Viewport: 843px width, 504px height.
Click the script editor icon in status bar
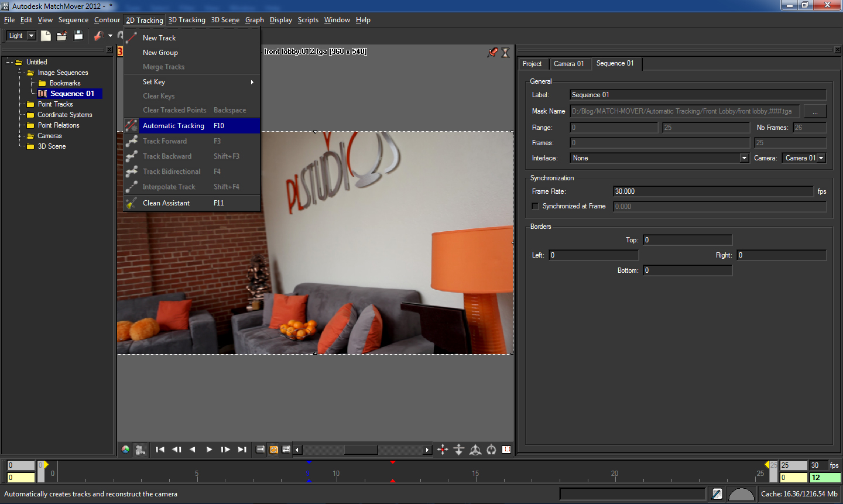point(717,494)
